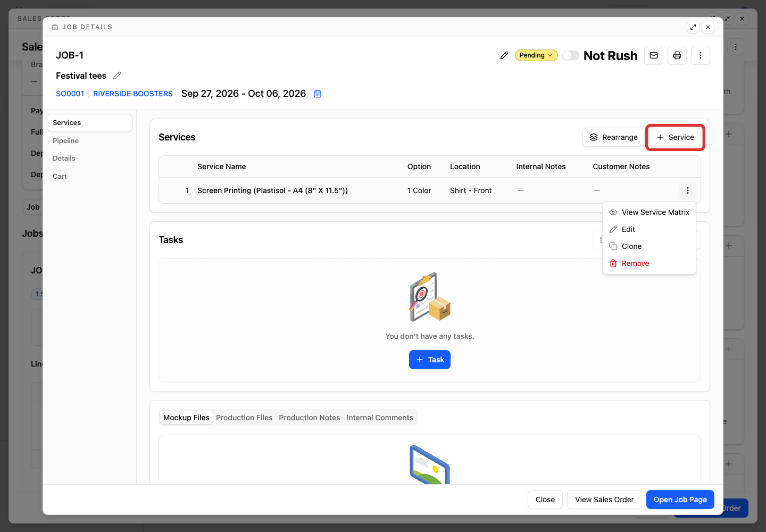Add a new Service
Image resolution: width=766 pixels, height=532 pixels.
point(675,137)
